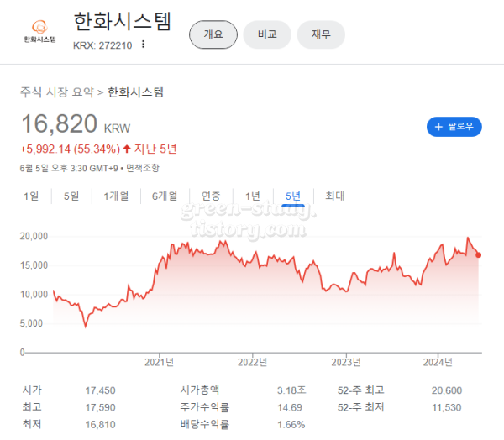This screenshot has width=504, height=440.
Task: Select the 5년 chart range
Action: click(x=293, y=196)
